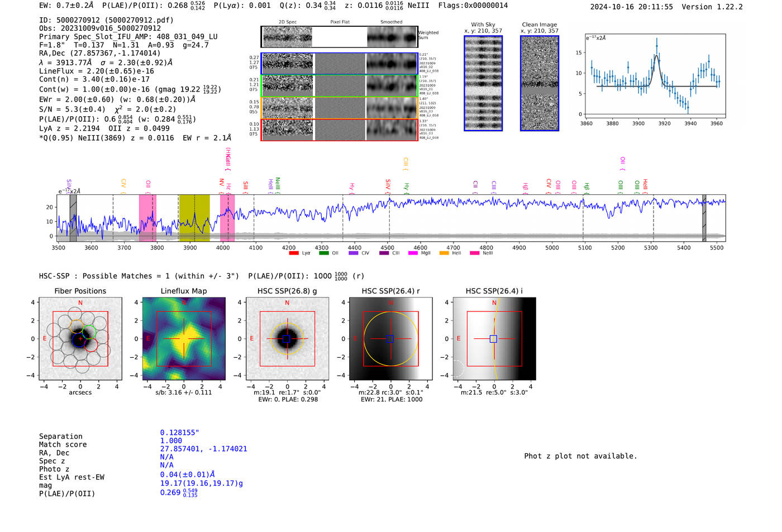This screenshot has width=782, height=532.
Task: Click the LineFlux = 2.20(±0.65)e-16 value
Action: 97,71
